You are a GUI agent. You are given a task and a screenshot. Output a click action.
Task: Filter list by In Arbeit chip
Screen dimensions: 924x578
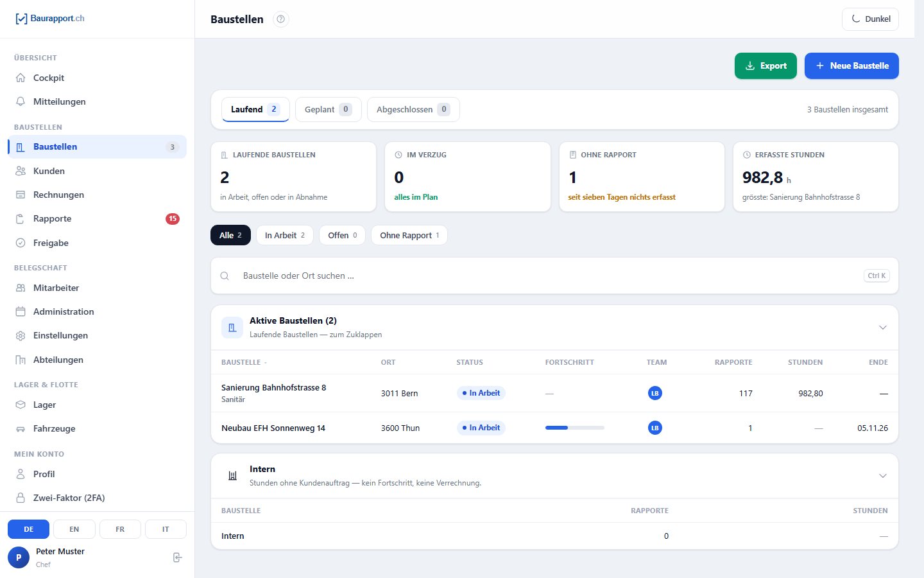click(x=285, y=235)
